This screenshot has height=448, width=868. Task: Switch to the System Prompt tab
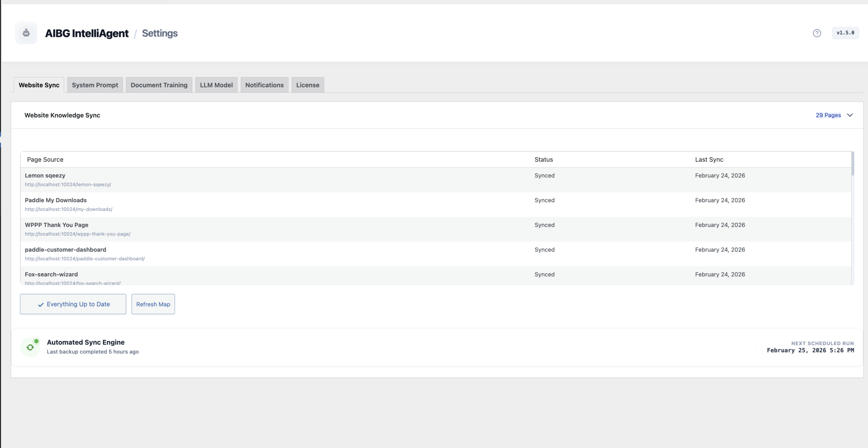95,85
